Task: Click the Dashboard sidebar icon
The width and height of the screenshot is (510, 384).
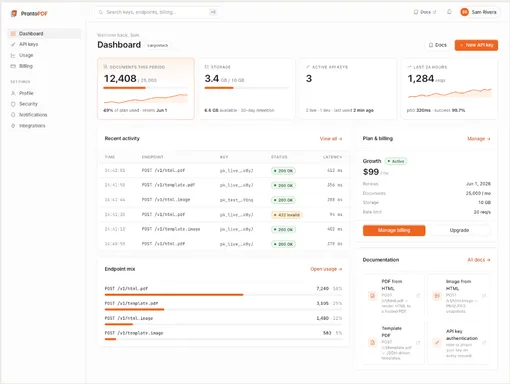Action: point(13,34)
